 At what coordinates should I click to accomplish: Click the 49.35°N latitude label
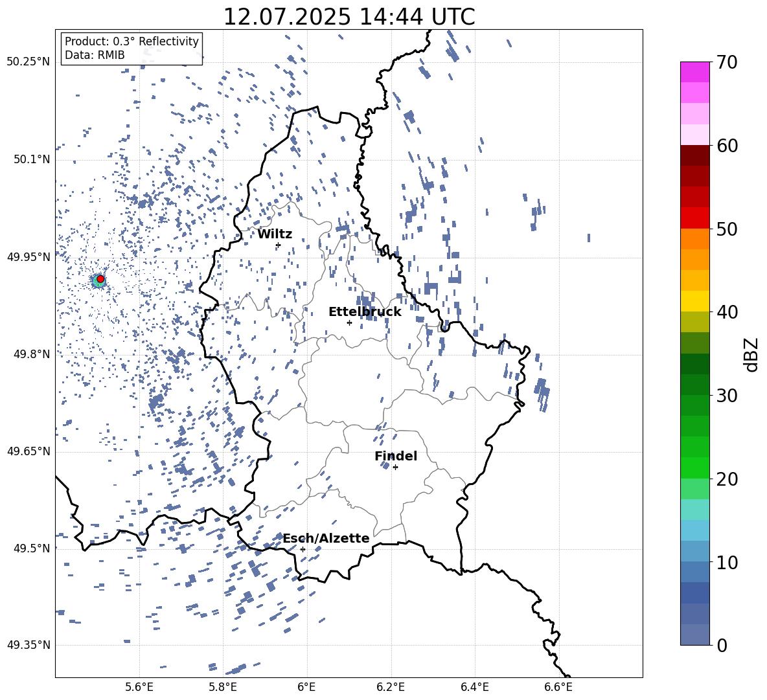click(29, 645)
